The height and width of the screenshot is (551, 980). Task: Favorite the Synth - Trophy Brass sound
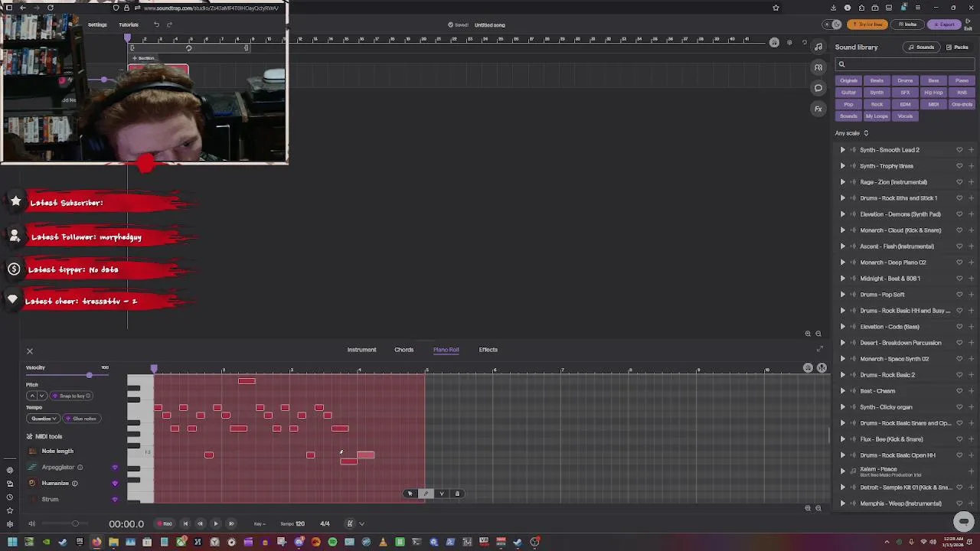coord(959,166)
